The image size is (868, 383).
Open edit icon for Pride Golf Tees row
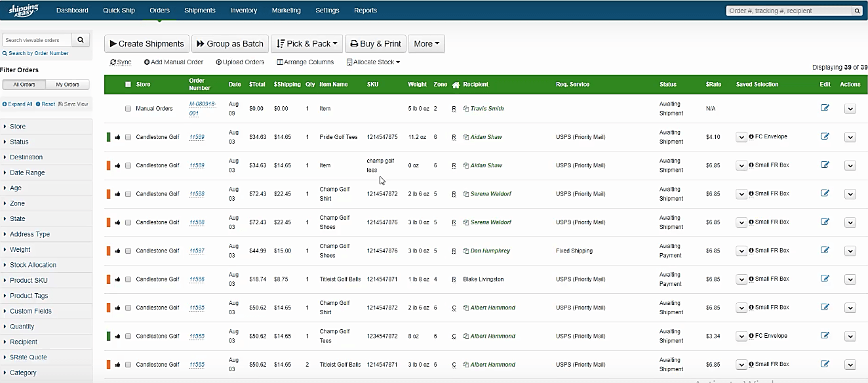click(825, 136)
